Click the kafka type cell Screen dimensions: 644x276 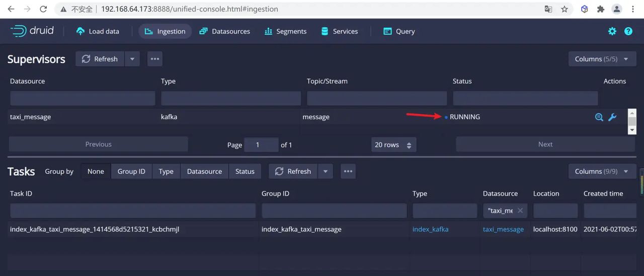[169, 117]
